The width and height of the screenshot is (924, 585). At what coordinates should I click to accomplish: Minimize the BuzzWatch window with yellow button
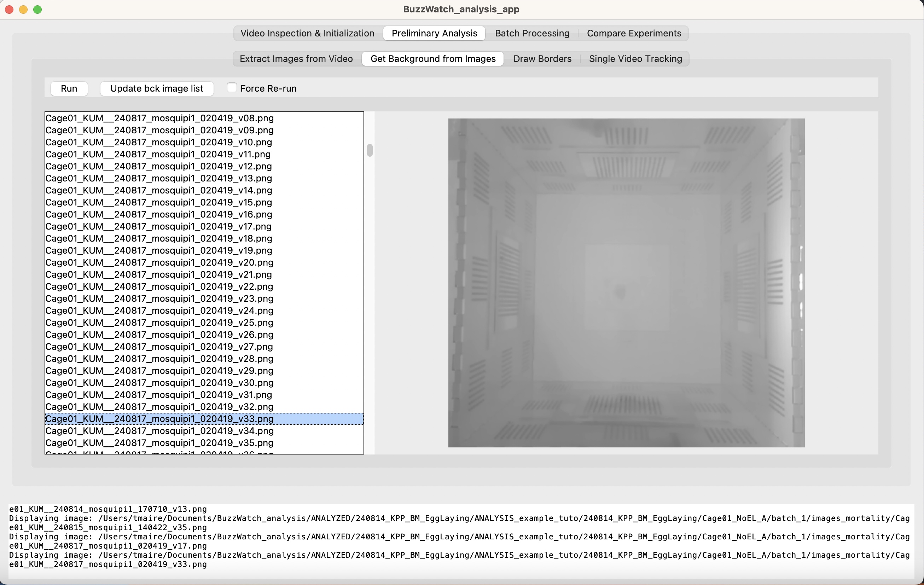coord(23,9)
